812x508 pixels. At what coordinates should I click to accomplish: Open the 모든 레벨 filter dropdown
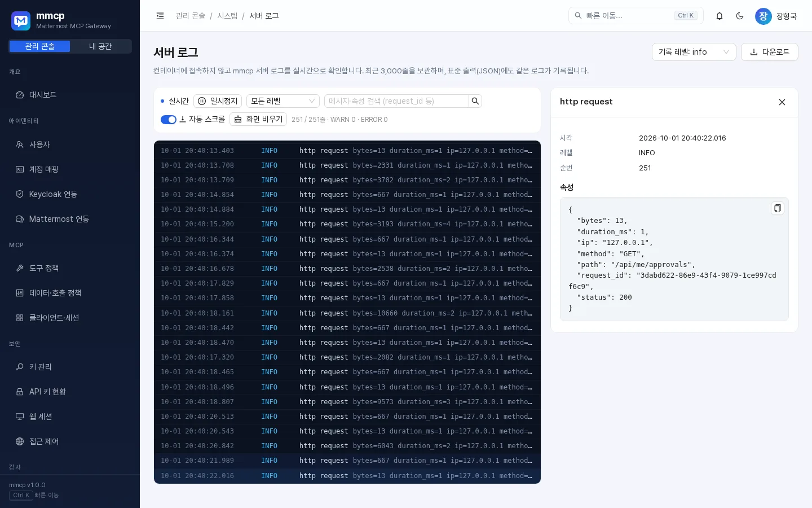tap(283, 101)
